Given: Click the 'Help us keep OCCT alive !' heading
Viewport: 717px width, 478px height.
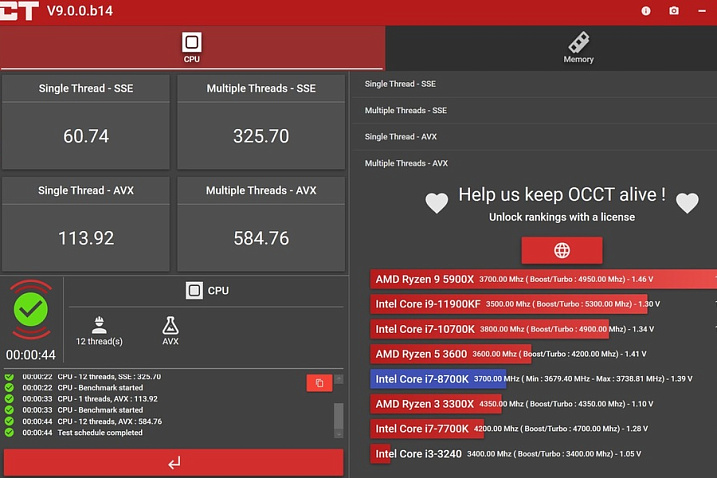Looking at the screenshot, I should click(562, 195).
